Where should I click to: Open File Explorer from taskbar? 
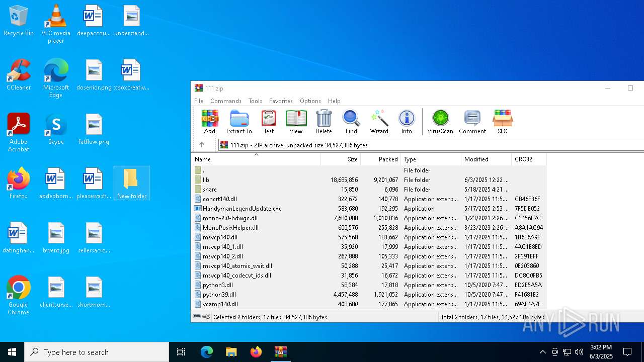coord(231,352)
